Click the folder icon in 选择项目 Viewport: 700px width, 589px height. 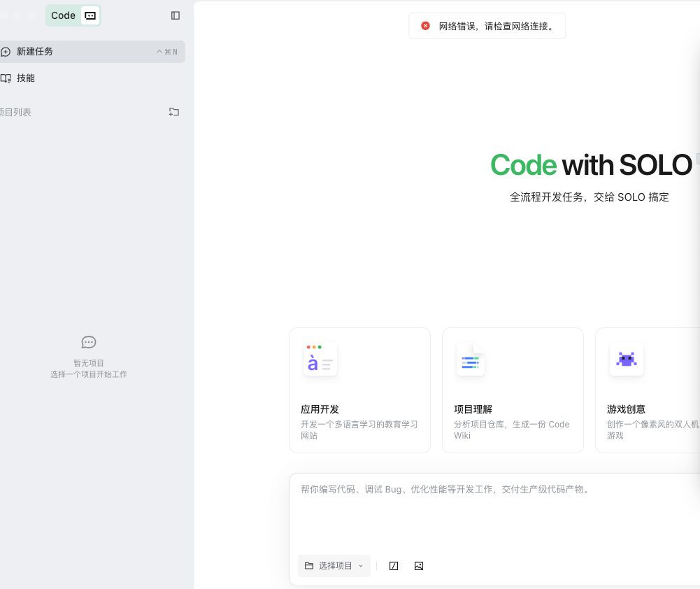(x=309, y=566)
